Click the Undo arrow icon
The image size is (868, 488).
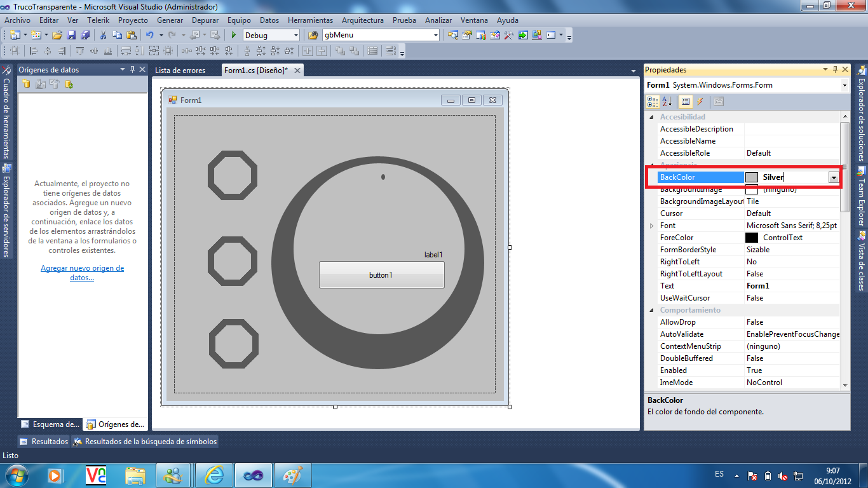coord(150,36)
